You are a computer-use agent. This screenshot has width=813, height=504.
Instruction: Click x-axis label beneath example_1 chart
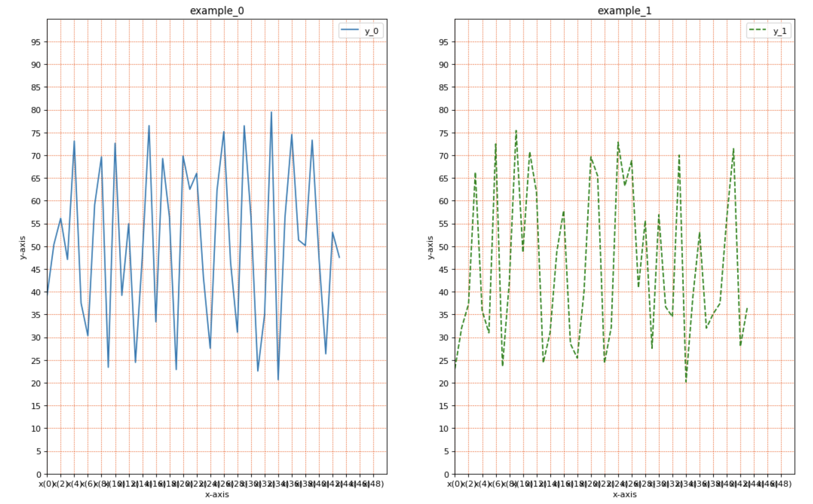pos(624,495)
